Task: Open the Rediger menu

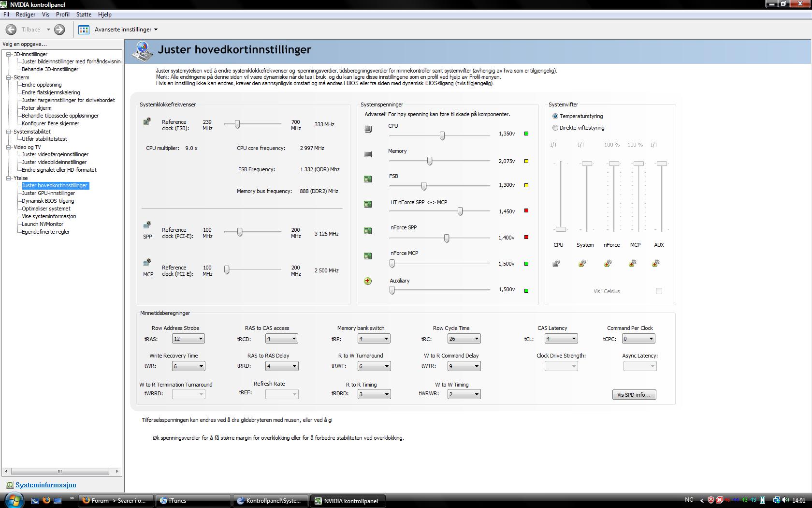Action: point(26,15)
